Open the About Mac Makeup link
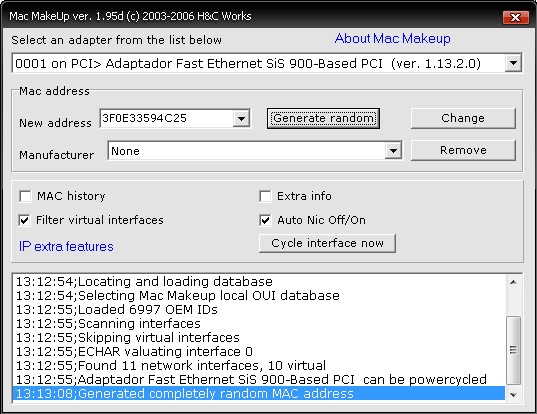The height and width of the screenshot is (414, 537). tap(392, 38)
